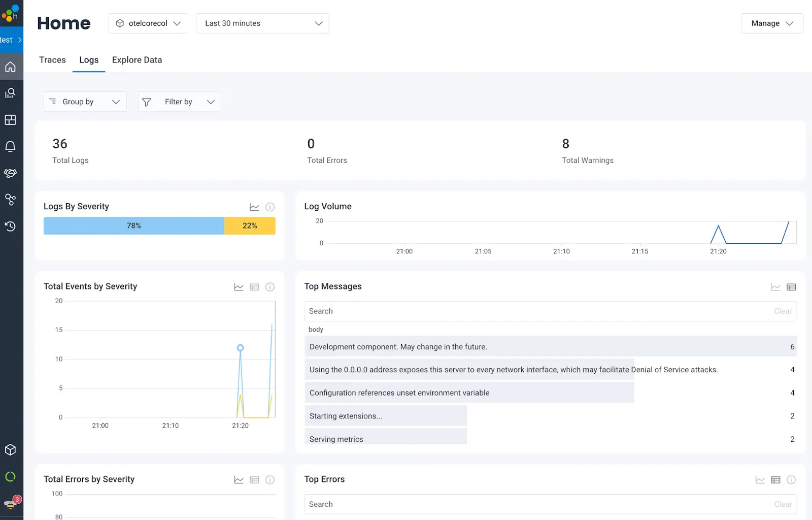Click the Top Errors search field

coord(538,504)
